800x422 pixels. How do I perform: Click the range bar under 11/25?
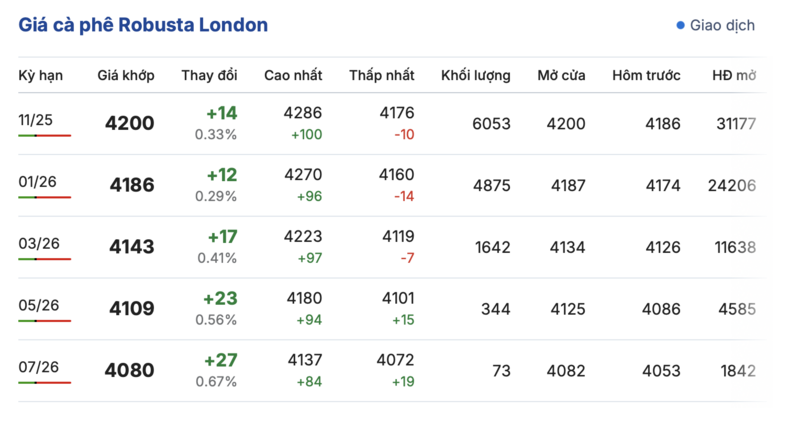44,135
